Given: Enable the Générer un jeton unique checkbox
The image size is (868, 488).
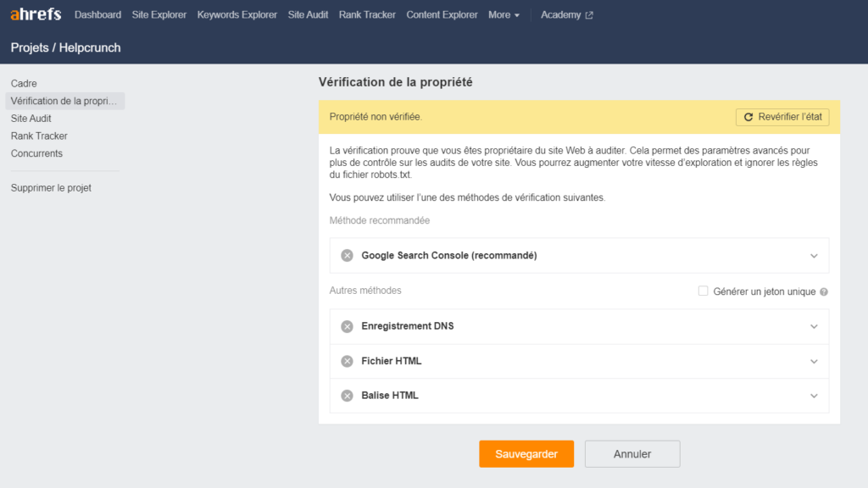Looking at the screenshot, I should pyautogui.click(x=703, y=291).
